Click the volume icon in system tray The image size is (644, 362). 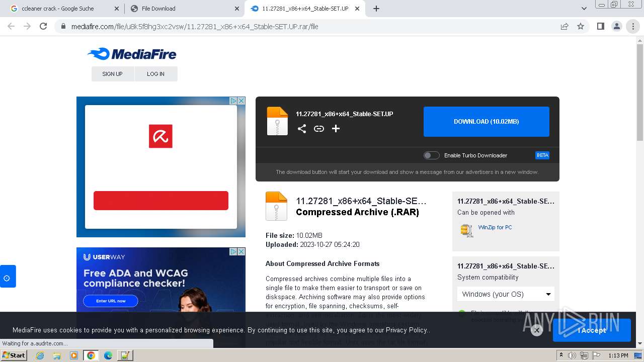tap(572, 355)
